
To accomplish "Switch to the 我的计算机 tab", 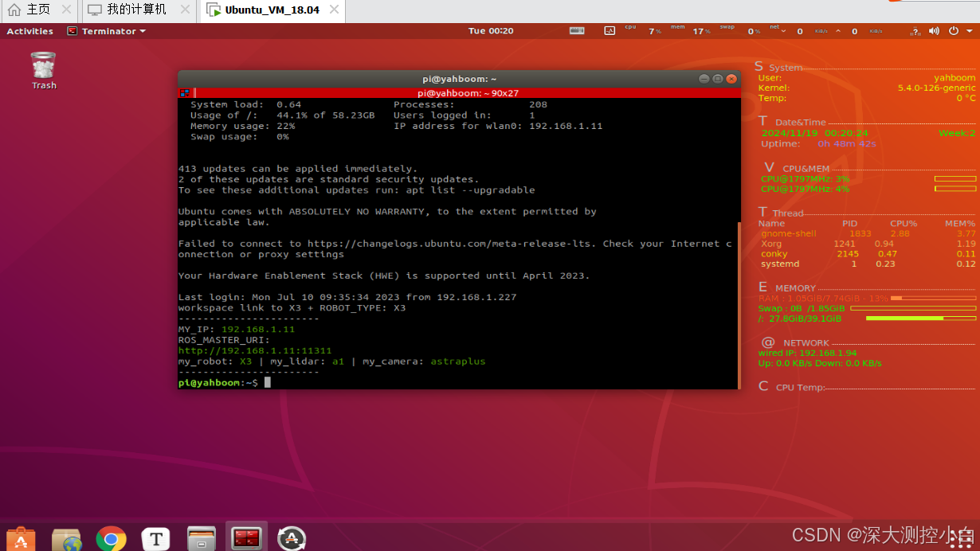I will [138, 10].
